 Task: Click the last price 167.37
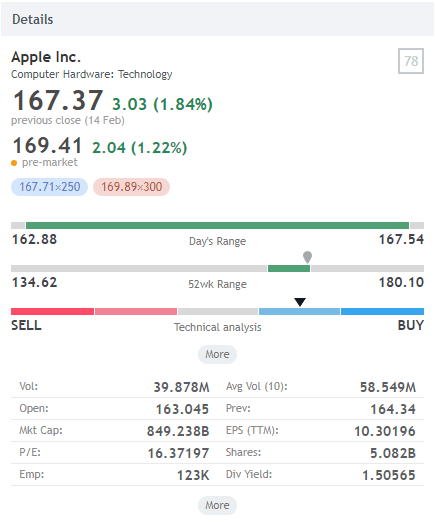[58, 100]
